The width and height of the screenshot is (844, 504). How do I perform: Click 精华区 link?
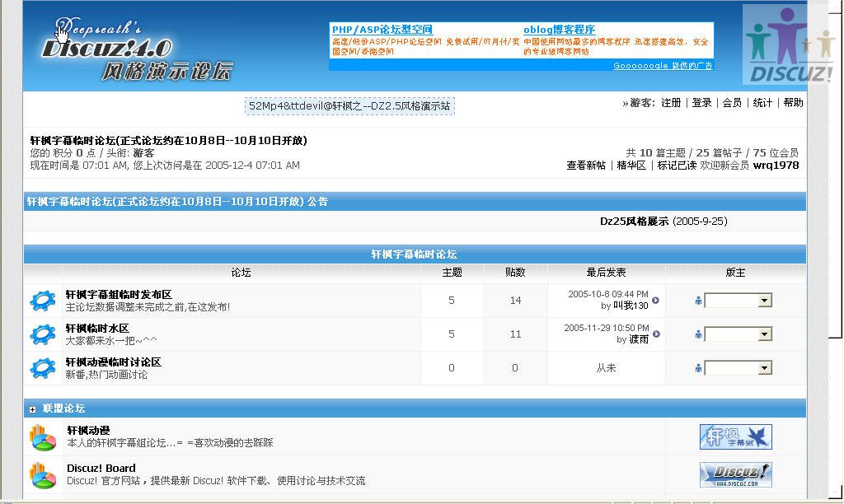[x=631, y=166]
